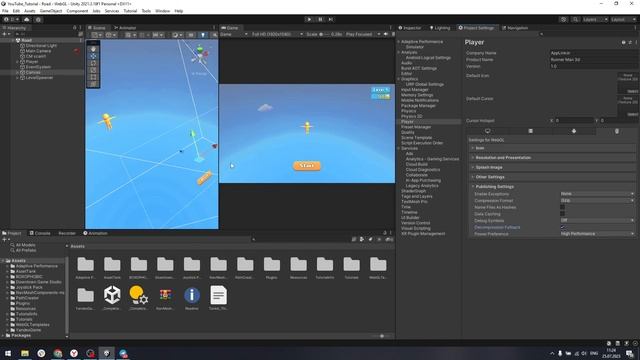Toggle the Data Caching checkbox

point(562,214)
